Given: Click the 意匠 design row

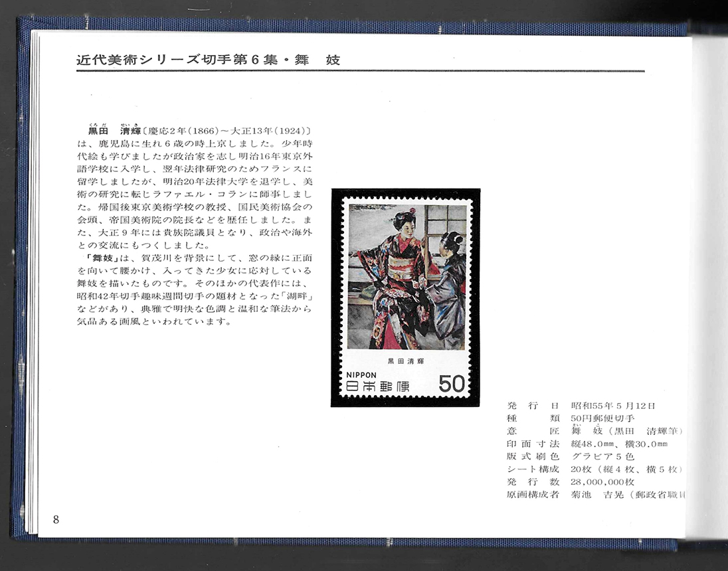Looking at the screenshot, I should point(594,431).
